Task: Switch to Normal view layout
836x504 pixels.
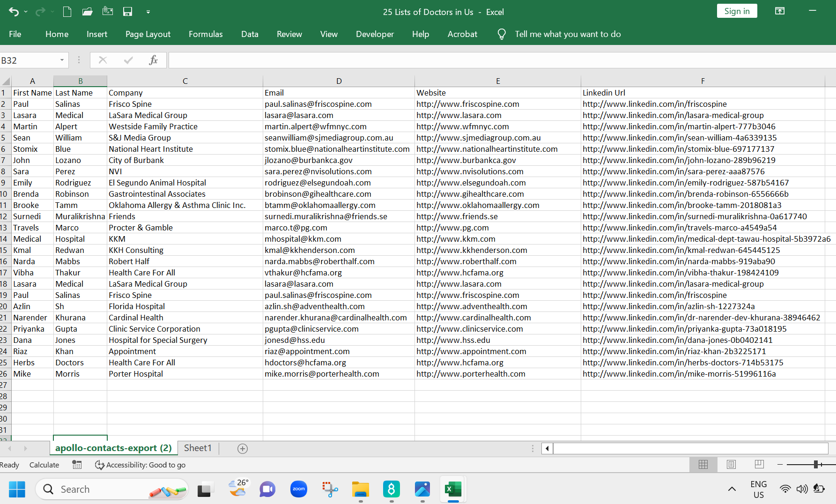Action: point(703,464)
